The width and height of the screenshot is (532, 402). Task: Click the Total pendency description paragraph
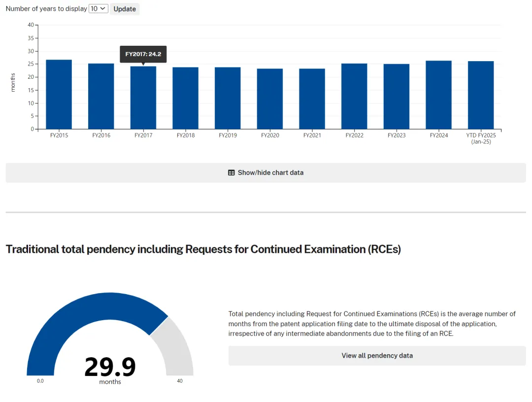(x=372, y=324)
